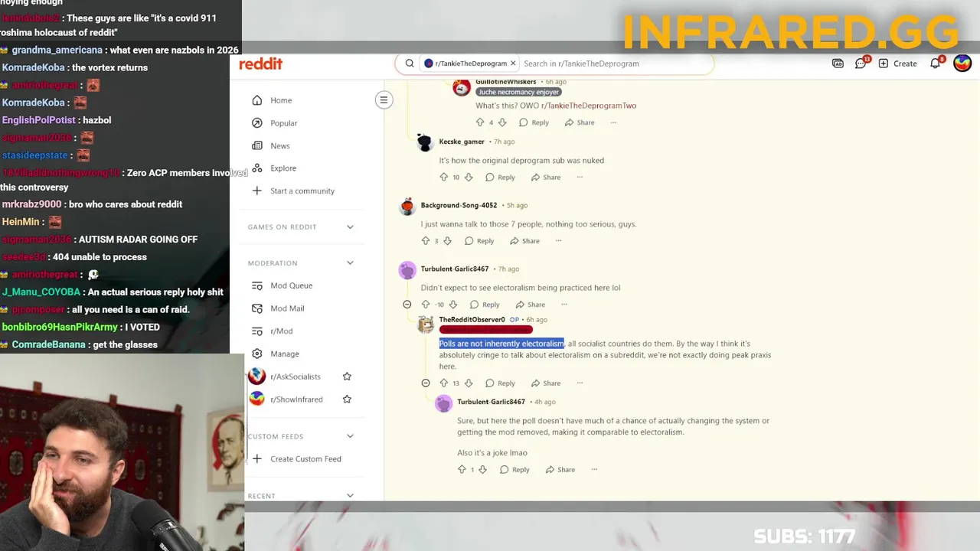Collapse Turbulent-Garlic8467's comment thread
This screenshot has height=551, width=980.
(407, 305)
